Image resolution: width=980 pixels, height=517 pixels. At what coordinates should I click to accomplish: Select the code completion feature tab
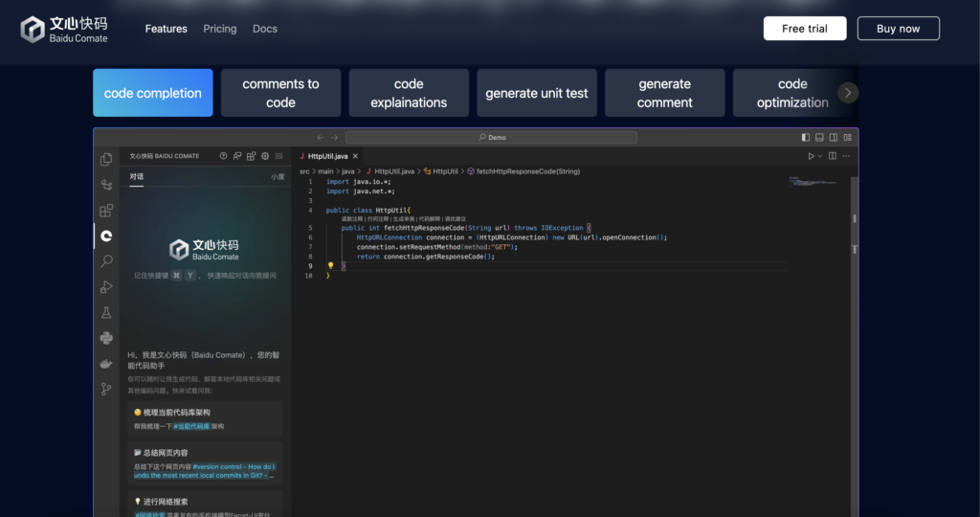click(x=153, y=93)
